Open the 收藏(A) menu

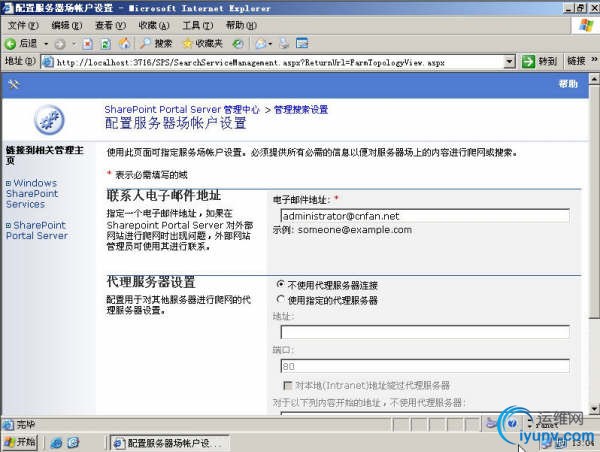(154, 26)
